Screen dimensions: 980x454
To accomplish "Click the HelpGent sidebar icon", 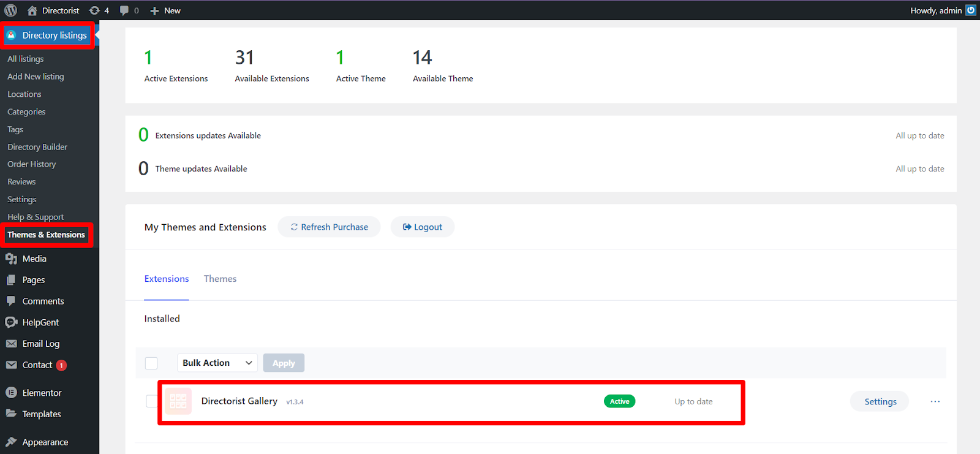I will [x=11, y=322].
